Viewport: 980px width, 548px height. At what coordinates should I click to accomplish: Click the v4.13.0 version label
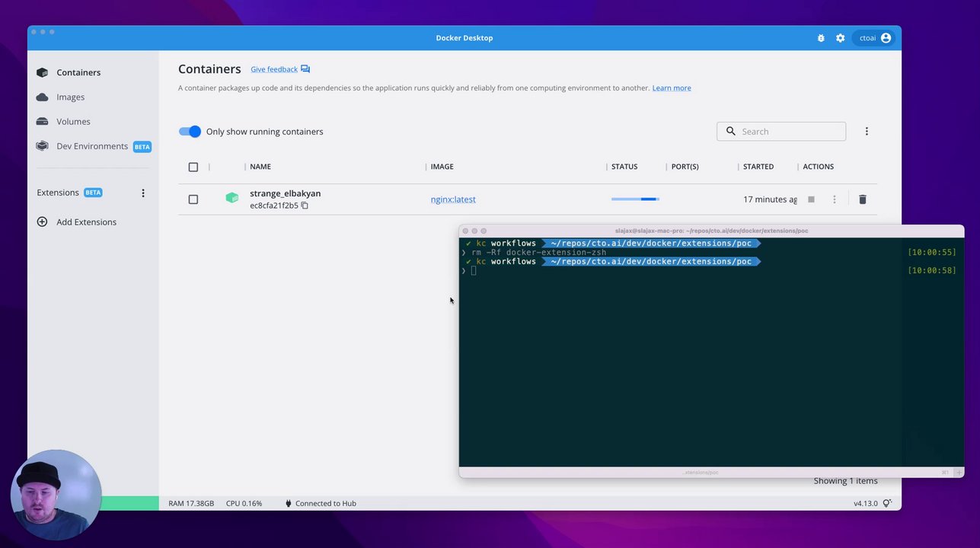tap(866, 504)
